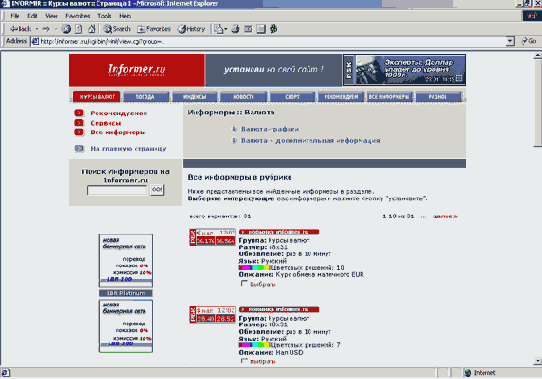Select the ВСЕ ИНФОРМЕРЫ navigation tab

click(x=389, y=97)
